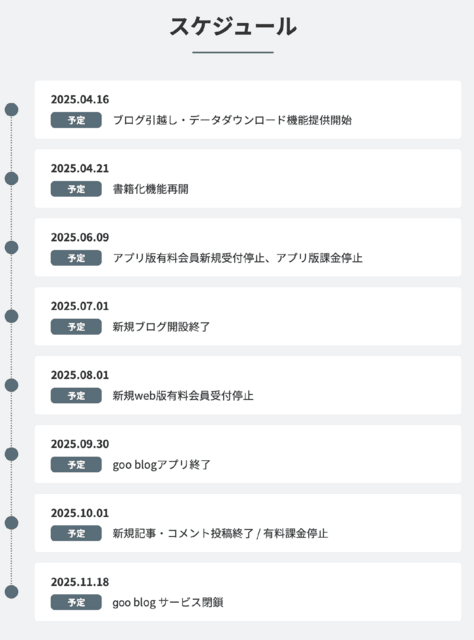Click the 予定 badge beside 書籍化機能再開
The height and width of the screenshot is (640, 474).
click(x=76, y=189)
